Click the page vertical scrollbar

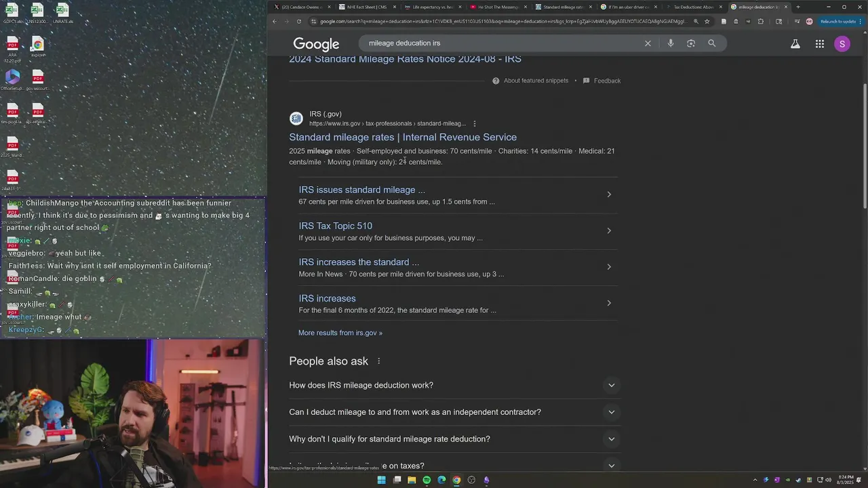(x=864, y=145)
